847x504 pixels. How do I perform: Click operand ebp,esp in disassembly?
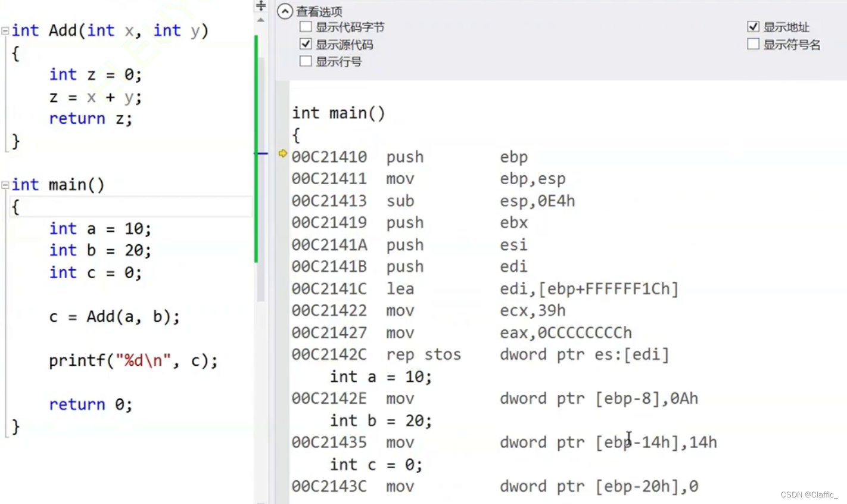533,179
